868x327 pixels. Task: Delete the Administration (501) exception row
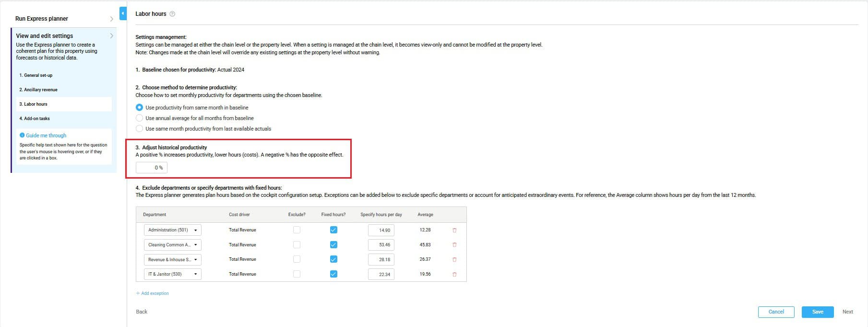point(454,230)
